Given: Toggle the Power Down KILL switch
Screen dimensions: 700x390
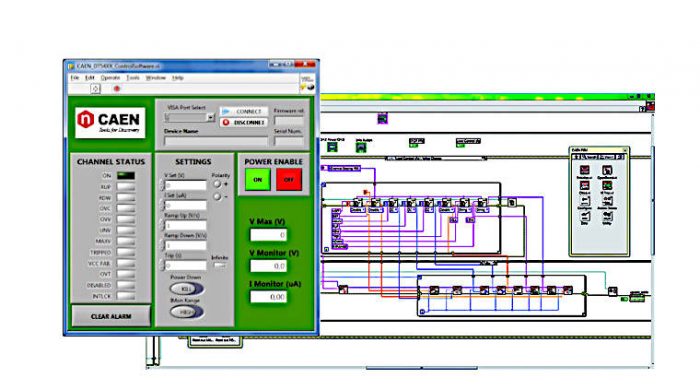Looking at the screenshot, I should tap(187, 289).
